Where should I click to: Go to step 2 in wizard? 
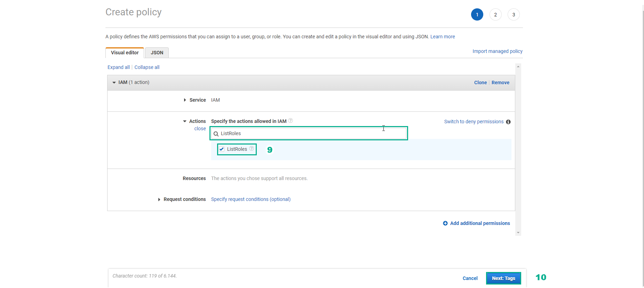coord(495,15)
